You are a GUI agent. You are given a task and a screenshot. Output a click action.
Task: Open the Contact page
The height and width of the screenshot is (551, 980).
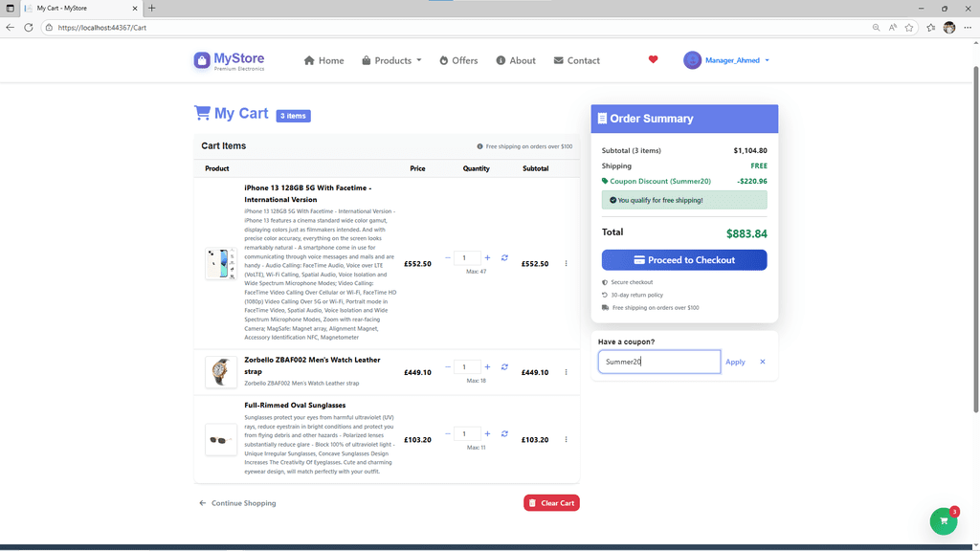pos(577,60)
